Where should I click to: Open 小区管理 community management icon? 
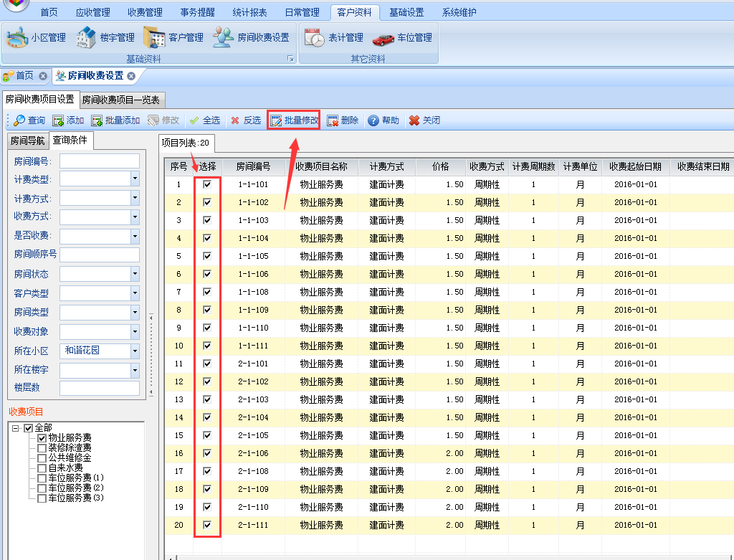(17, 37)
